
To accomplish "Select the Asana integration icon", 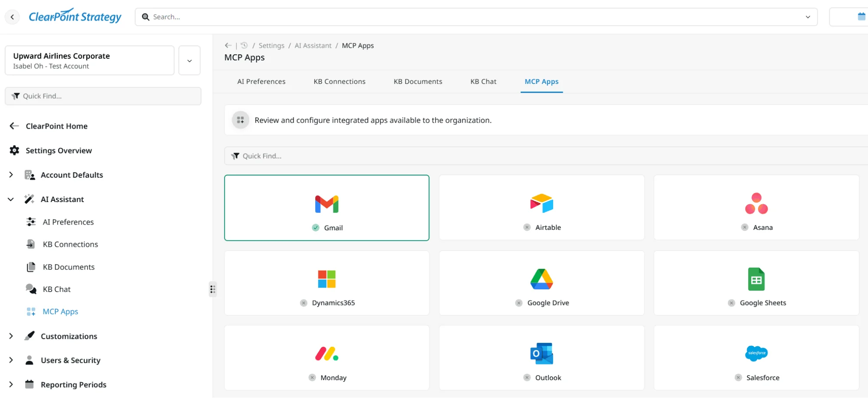I will (756, 203).
